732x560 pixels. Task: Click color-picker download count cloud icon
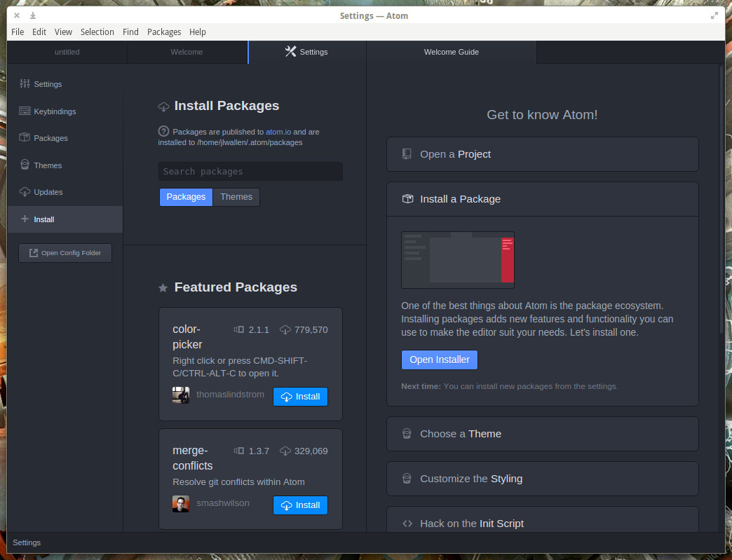point(285,330)
